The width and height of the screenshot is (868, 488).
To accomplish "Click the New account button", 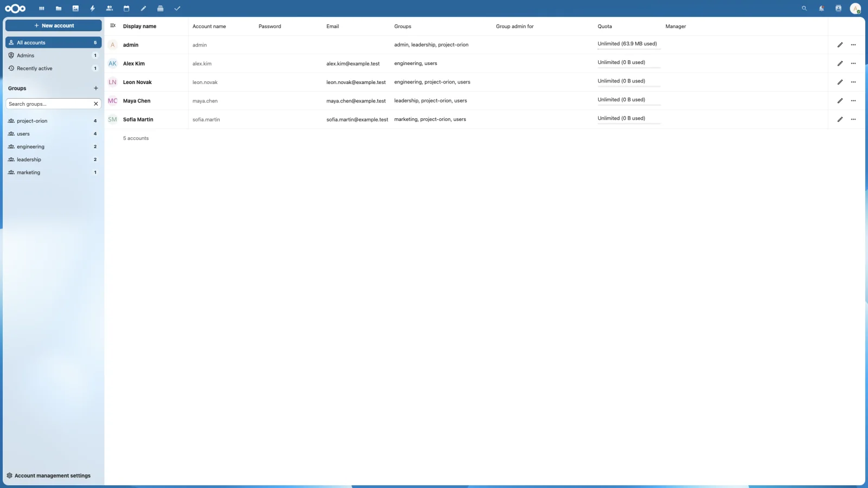I will point(53,25).
